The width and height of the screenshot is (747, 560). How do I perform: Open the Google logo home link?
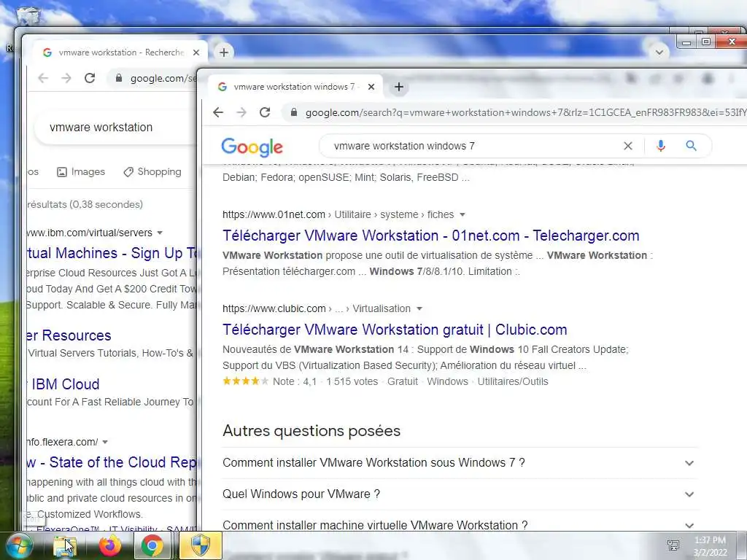tap(252, 147)
